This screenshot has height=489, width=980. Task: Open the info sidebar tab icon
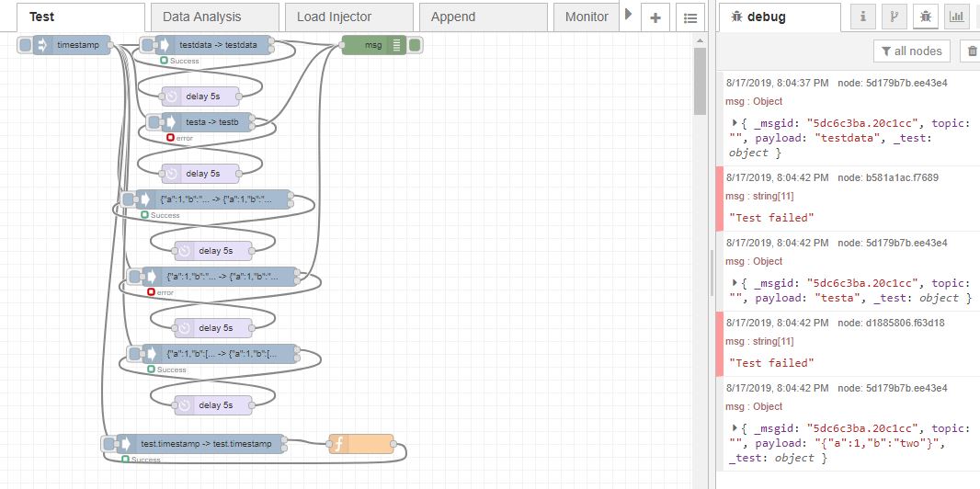tap(863, 17)
